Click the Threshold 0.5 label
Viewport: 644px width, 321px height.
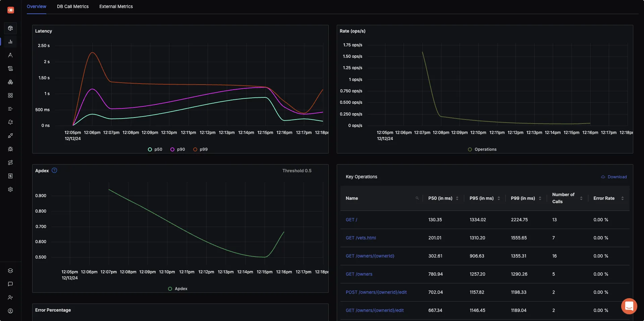(297, 171)
